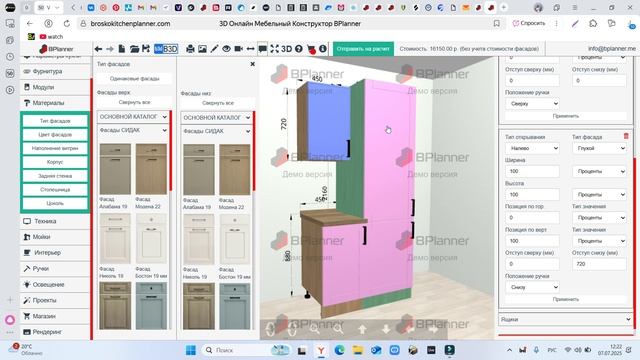Select Фасад Модена 22 thumbnail in Фасады низ

(x=234, y=169)
